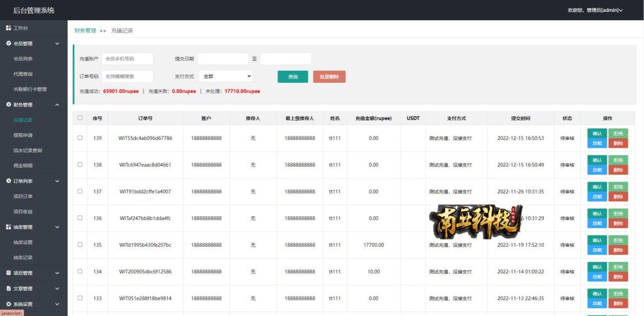The width and height of the screenshot is (644, 316).
Task: Expand 项目管理 using its chevron
Action: 57,273
